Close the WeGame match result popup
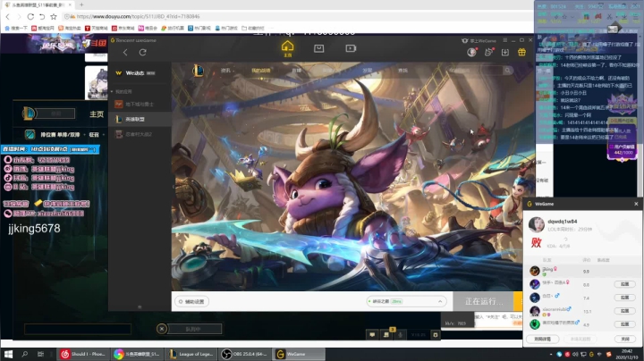This screenshot has width=644, height=361. coord(636,204)
